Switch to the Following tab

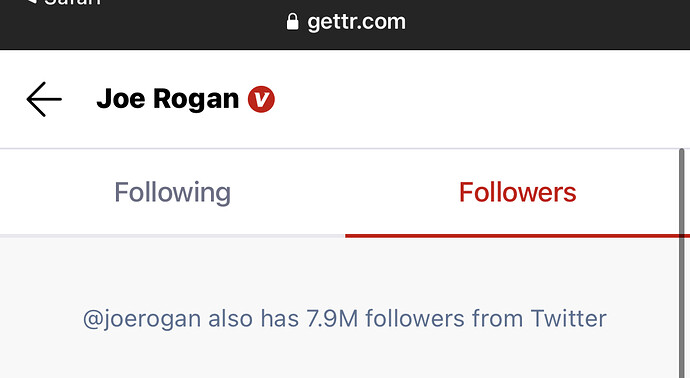coord(172,192)
